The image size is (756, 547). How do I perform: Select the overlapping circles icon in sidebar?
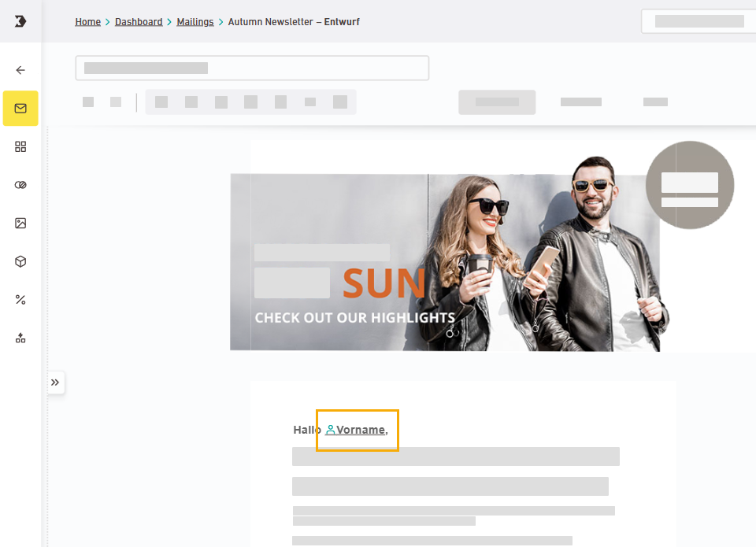click(x=20, y=185)
